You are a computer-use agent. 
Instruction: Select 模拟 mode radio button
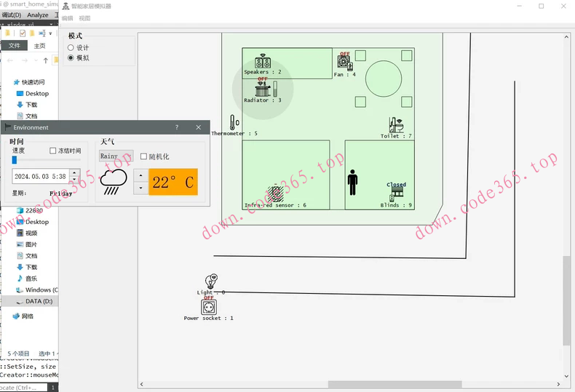coord(71,58)
